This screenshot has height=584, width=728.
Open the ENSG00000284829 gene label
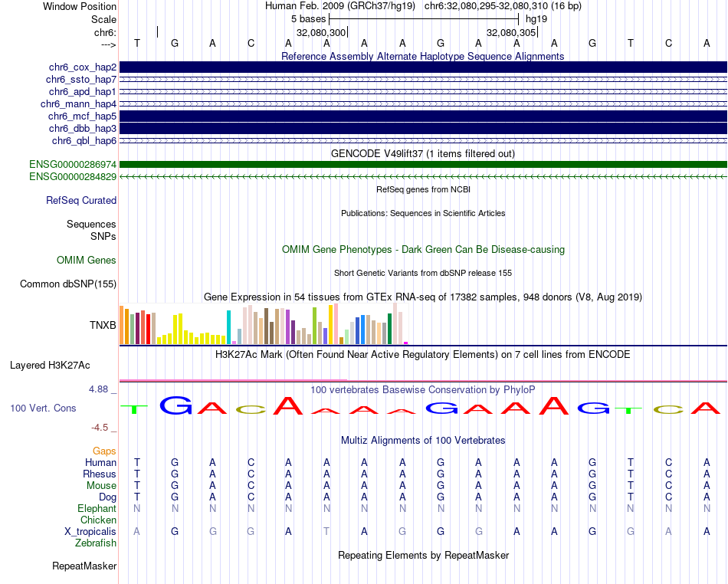click(x=73, y=176)
